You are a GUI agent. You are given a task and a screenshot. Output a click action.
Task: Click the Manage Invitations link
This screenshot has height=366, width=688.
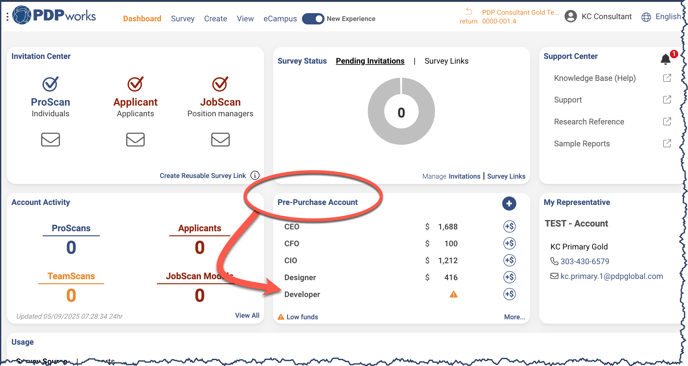[x=451, y=176]
